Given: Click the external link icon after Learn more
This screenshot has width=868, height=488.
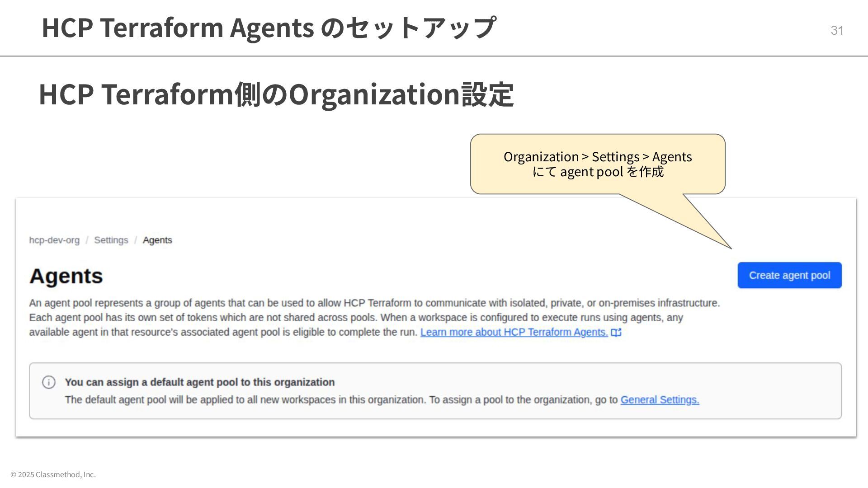Looking at the screenshot, I should 616,333.
